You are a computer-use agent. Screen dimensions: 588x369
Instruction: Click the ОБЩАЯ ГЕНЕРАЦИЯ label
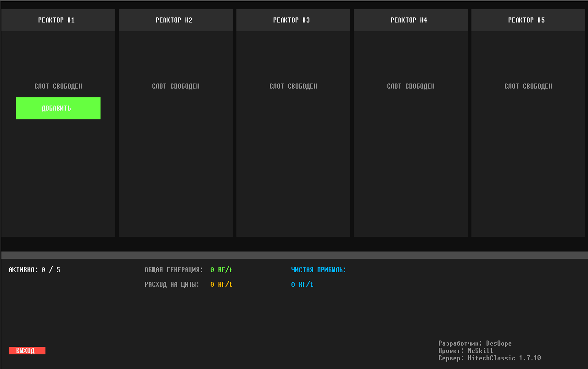pyautogui.click(x=174, y=270)
